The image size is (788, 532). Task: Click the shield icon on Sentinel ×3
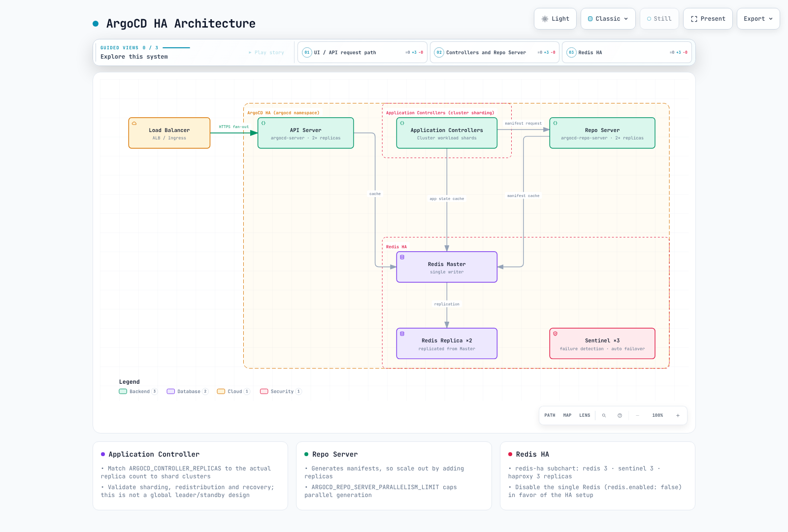[555, 333]
